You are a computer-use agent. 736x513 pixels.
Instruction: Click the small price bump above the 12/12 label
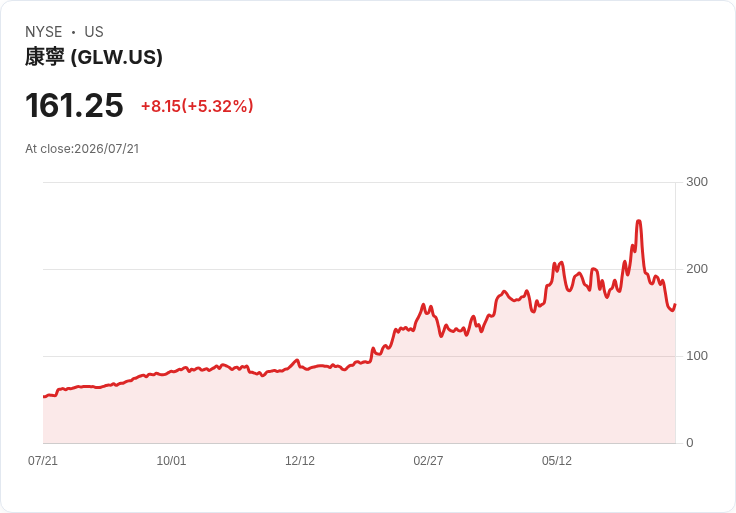click(297, 360)
